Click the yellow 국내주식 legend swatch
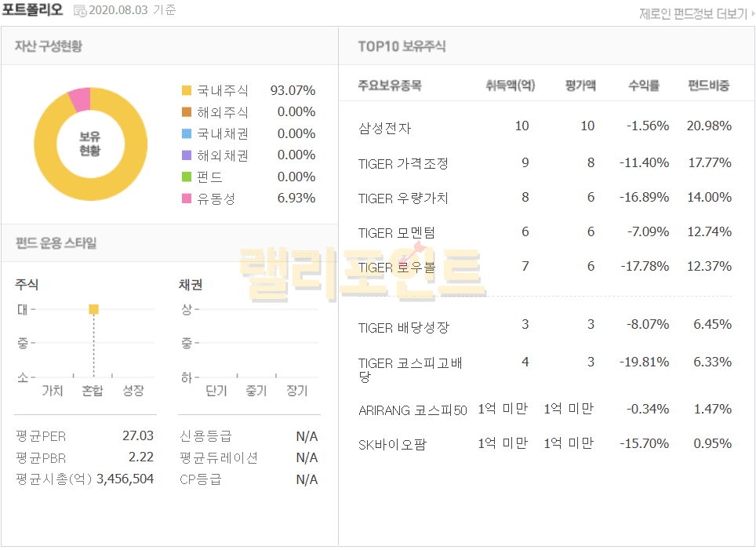 click(187, 90)
